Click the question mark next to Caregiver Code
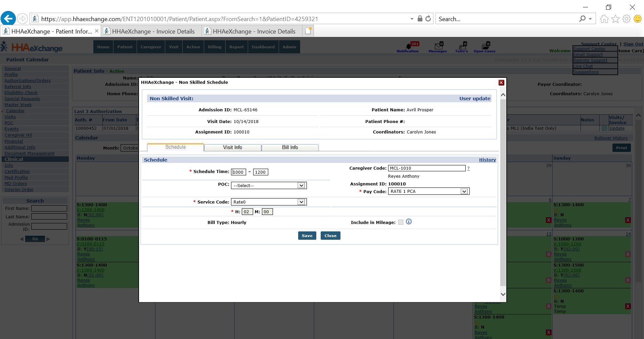This screenshot has width=644, height=339. (x=468, y=168)
